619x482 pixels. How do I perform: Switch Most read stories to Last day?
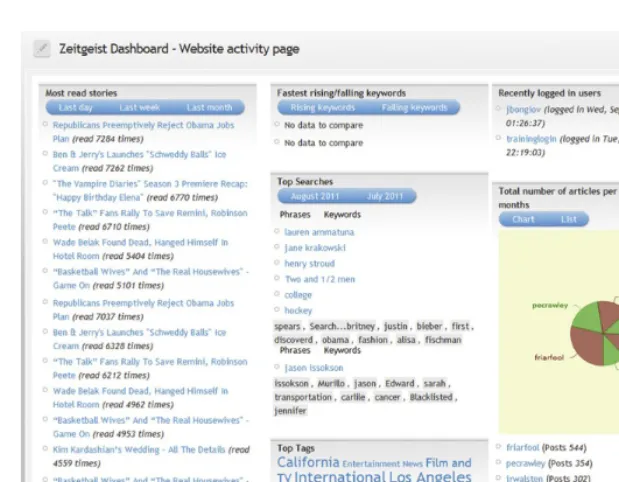click(x=75, y=107)
